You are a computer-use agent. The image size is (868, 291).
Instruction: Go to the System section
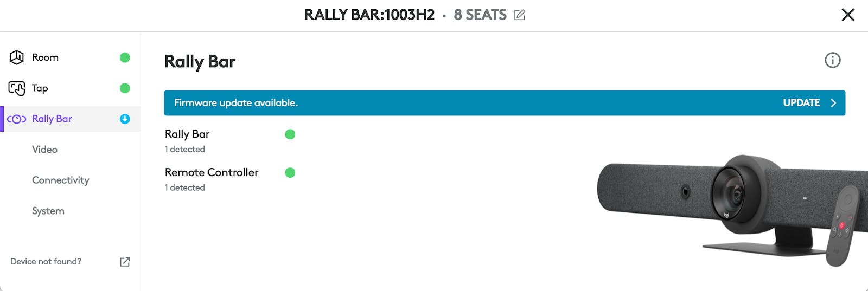(48, 211)
